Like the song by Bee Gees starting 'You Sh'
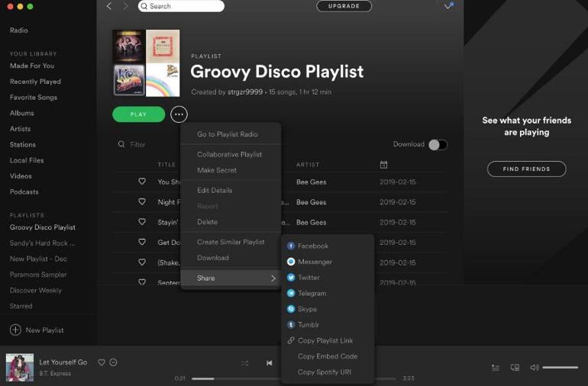Screen dimensions: 588x386 pos(142,182)
